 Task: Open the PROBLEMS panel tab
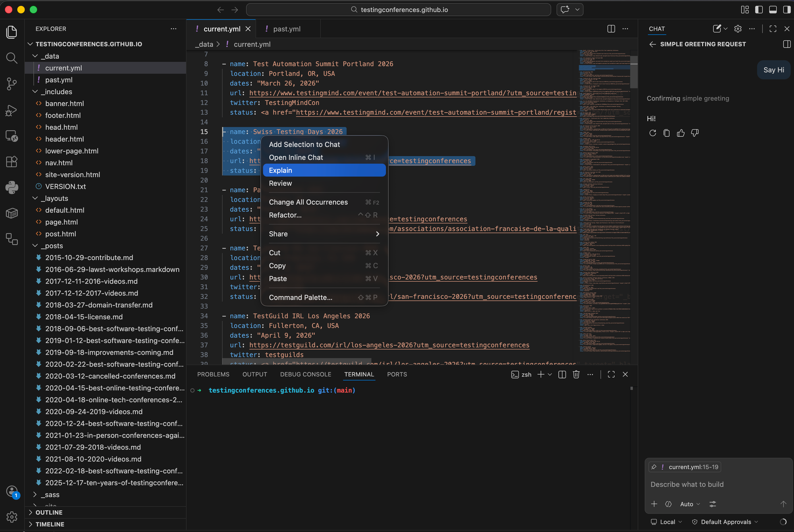(x=213, y=374)
